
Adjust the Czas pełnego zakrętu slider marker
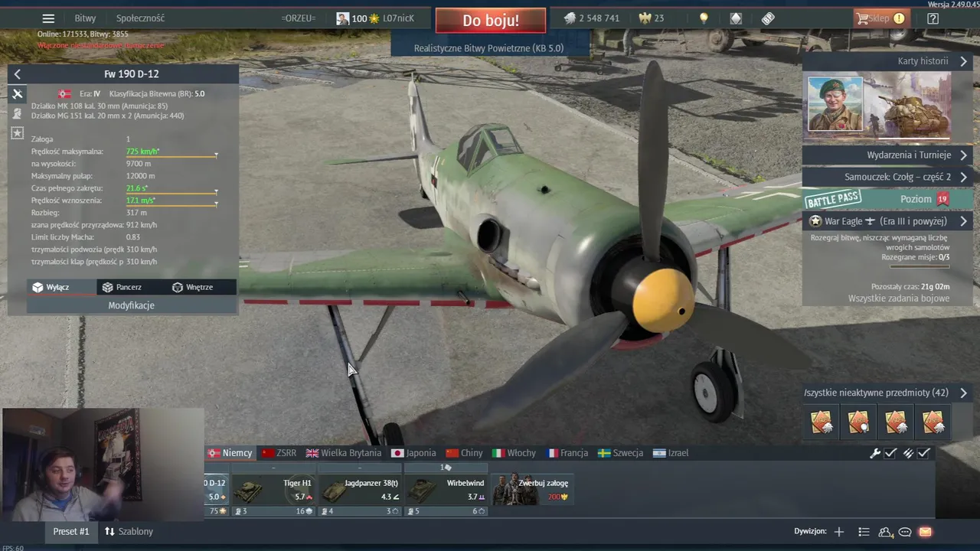(216, 192)
